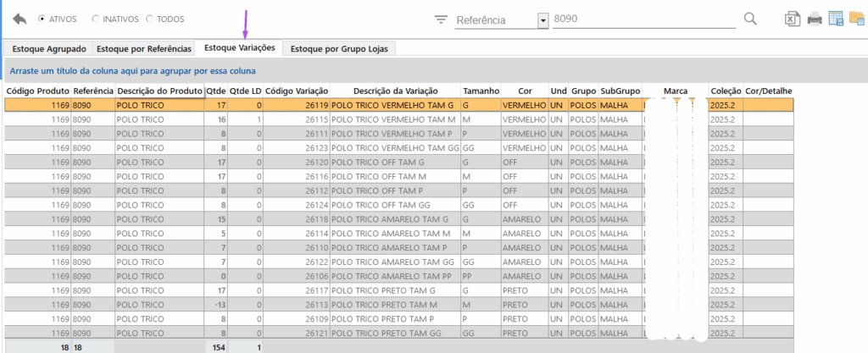Click the printer icon

814,19
